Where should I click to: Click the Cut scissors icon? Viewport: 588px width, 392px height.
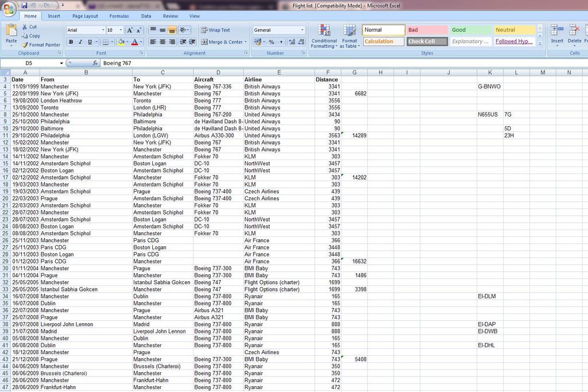25,26
